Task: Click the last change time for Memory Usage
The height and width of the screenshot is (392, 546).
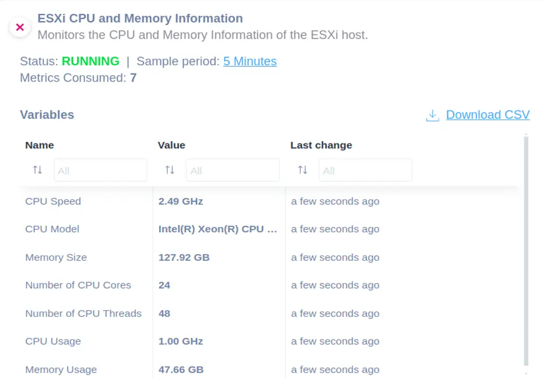Action: tap(335, 369)
